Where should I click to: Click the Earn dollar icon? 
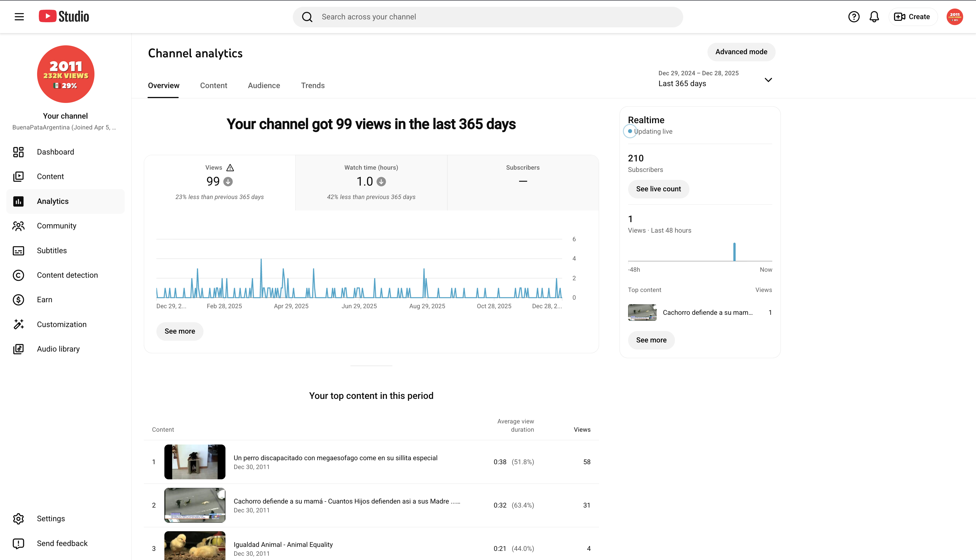point(19,300)
